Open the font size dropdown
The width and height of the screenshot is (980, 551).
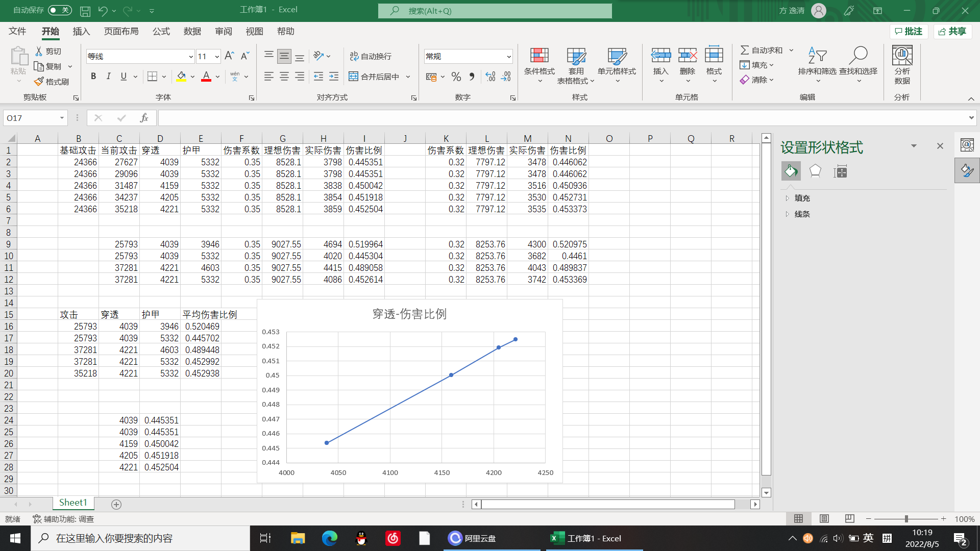(217, 57)
